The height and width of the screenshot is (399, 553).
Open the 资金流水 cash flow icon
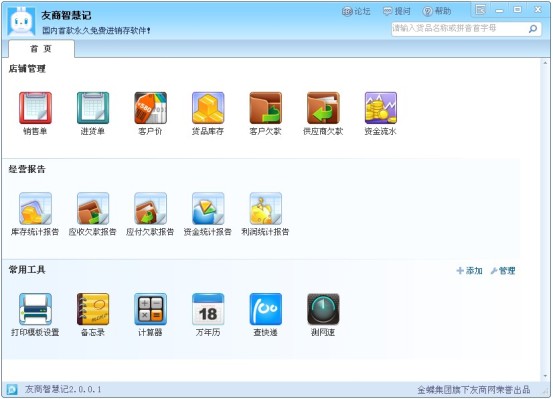(x=381, y=108)
